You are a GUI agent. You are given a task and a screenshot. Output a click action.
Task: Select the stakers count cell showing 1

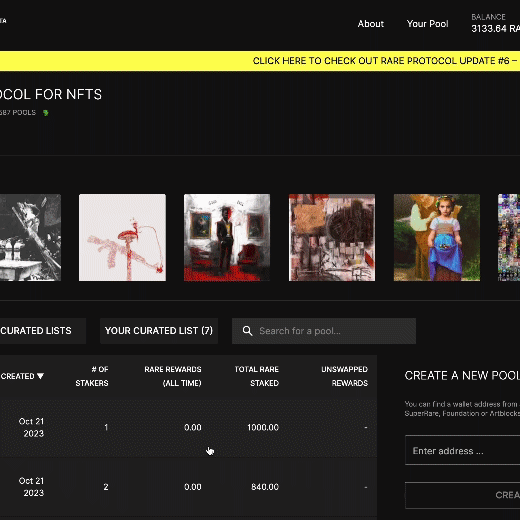tap(106, 427)
